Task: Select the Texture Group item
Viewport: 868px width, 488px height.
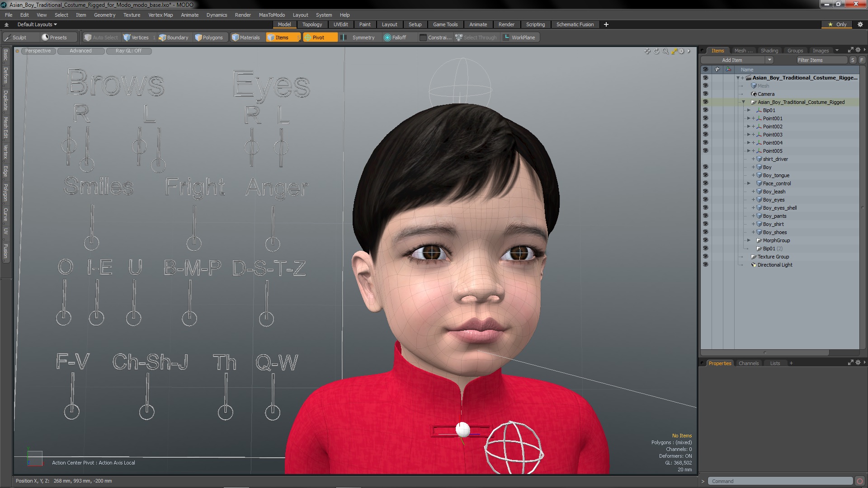Action: click(773, 257)
